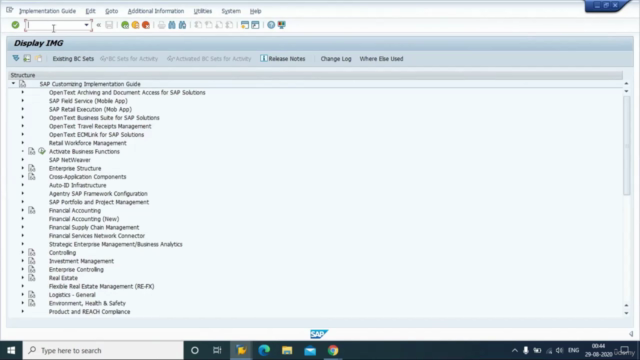Click the documentation icon beside Financial Accounting
Image resolution: width=640 pixels, height=360 pixels.
tap(32, 210)
